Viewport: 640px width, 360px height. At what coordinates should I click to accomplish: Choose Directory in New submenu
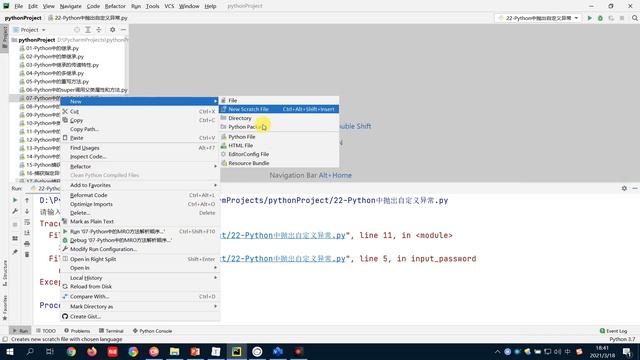[x=279, y=118]
